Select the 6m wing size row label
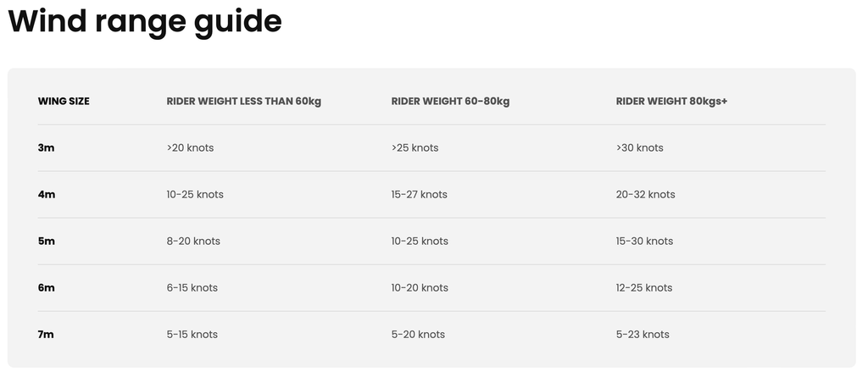Viewport: 868px width, 372px height. click(x=47, y=287)
